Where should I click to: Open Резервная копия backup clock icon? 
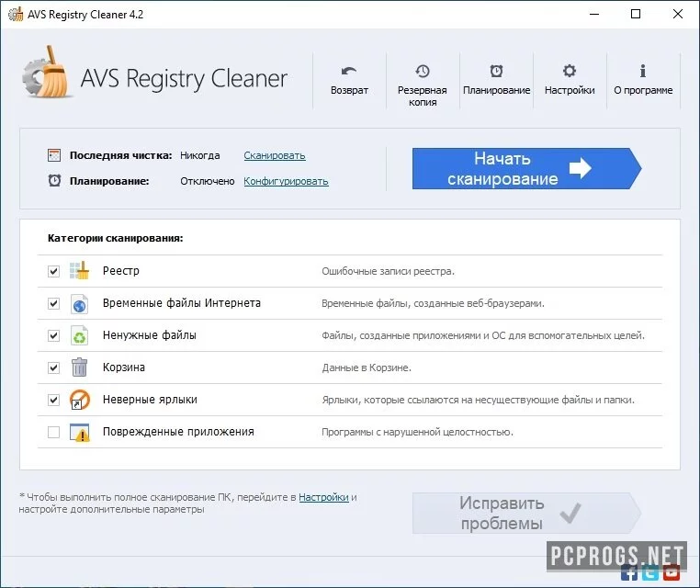coord(423,71)
